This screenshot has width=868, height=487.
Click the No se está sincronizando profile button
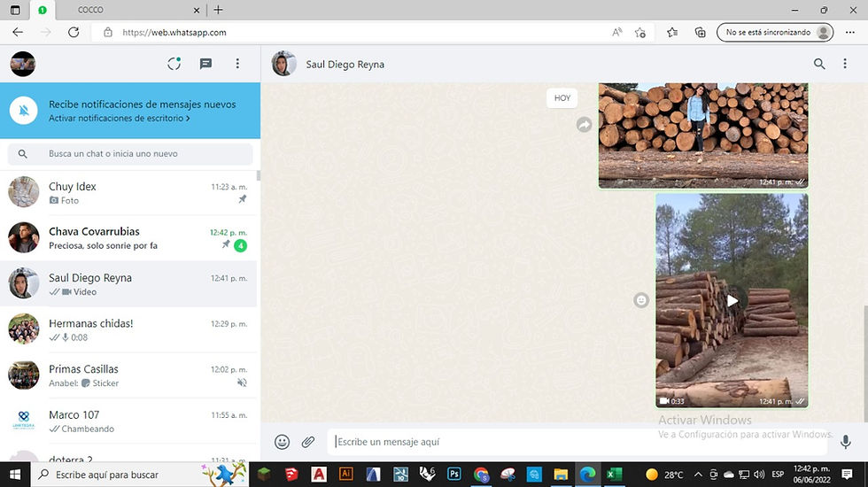tap(775, 32)
